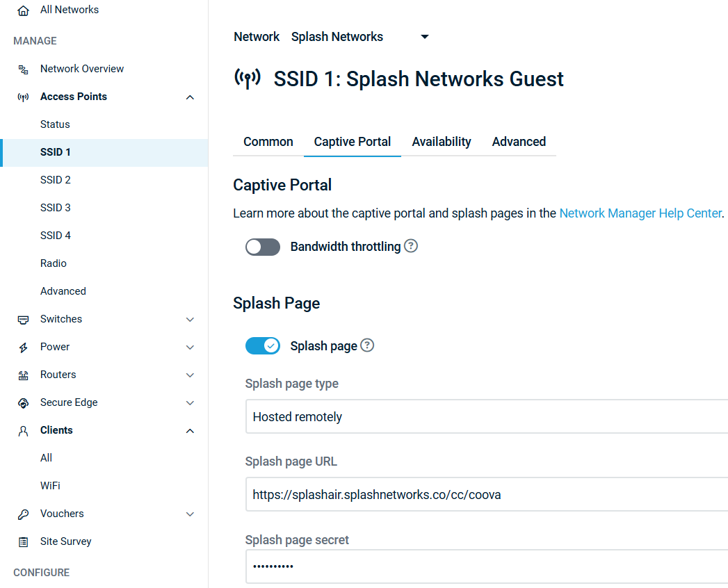728x588 pixels.
Task: Switch to the Common tab
Action: tap(268, 142)
